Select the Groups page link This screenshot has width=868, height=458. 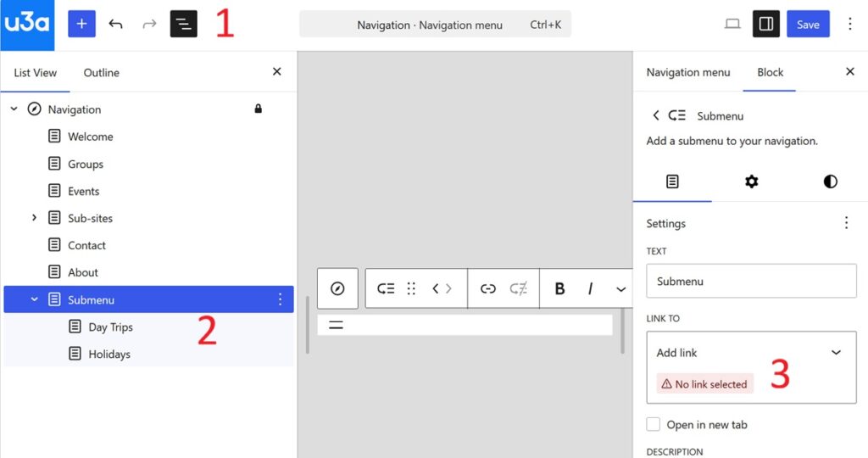(86, 164)
